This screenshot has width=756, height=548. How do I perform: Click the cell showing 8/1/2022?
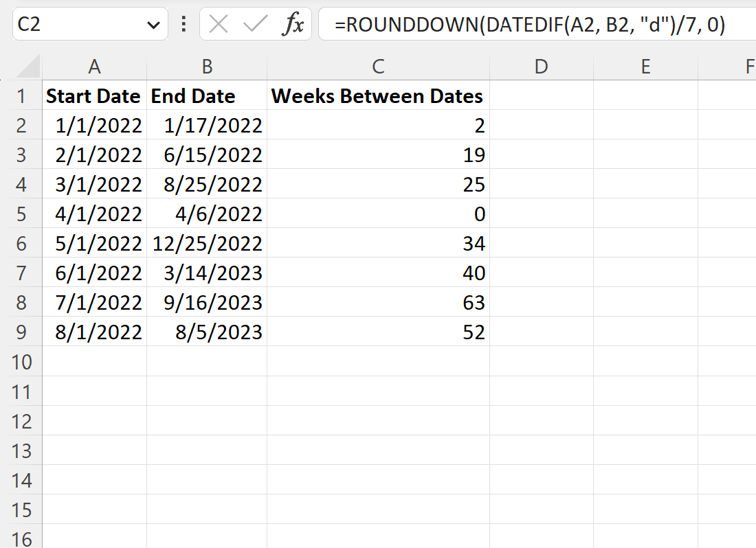pyautogui.click(x=94, y=332)
